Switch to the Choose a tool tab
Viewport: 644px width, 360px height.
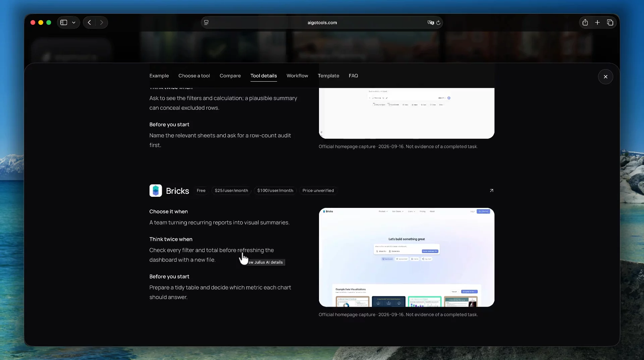pos(194,76)
